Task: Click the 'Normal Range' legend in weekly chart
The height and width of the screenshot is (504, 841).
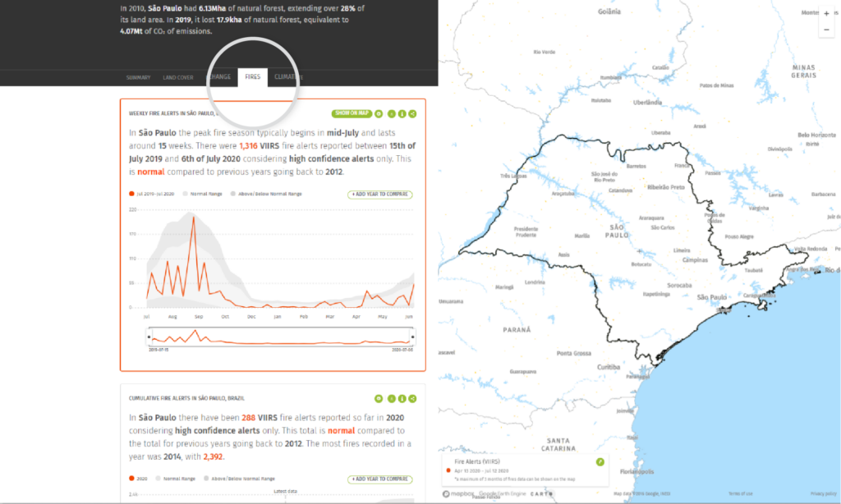Action: click(203, 194)
